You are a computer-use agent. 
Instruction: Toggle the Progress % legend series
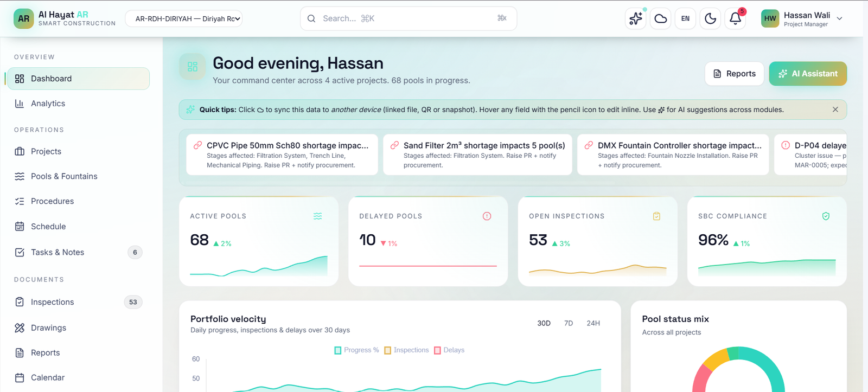356,350
